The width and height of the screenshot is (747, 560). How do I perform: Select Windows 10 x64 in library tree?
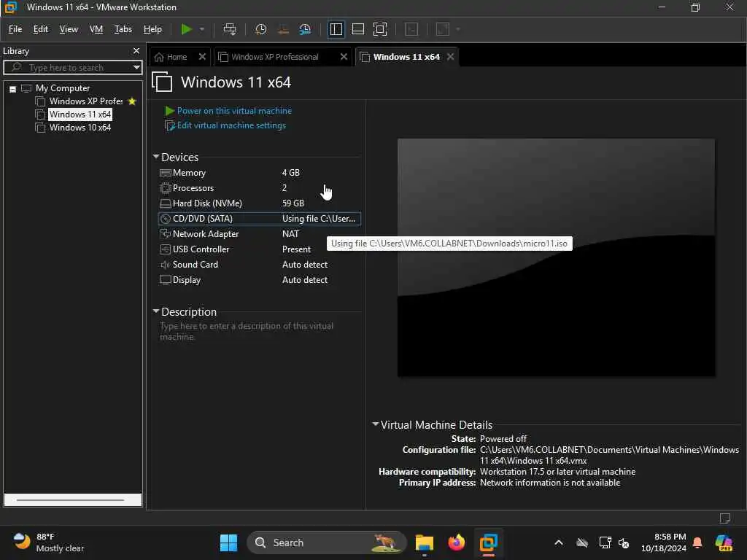(x=80, y=128)
